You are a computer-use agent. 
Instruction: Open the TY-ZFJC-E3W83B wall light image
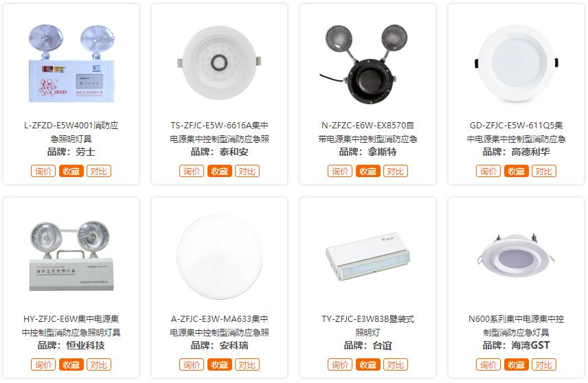coord(368,256)
